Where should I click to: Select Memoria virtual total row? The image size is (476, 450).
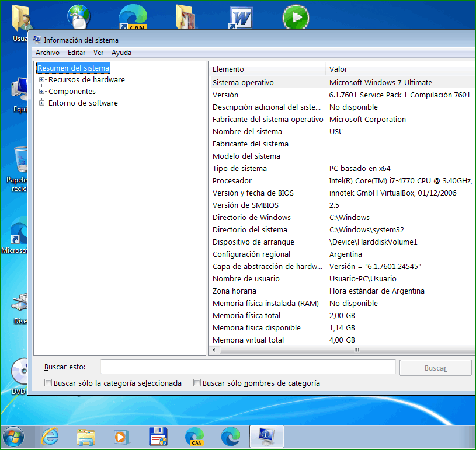pos(343,340)
